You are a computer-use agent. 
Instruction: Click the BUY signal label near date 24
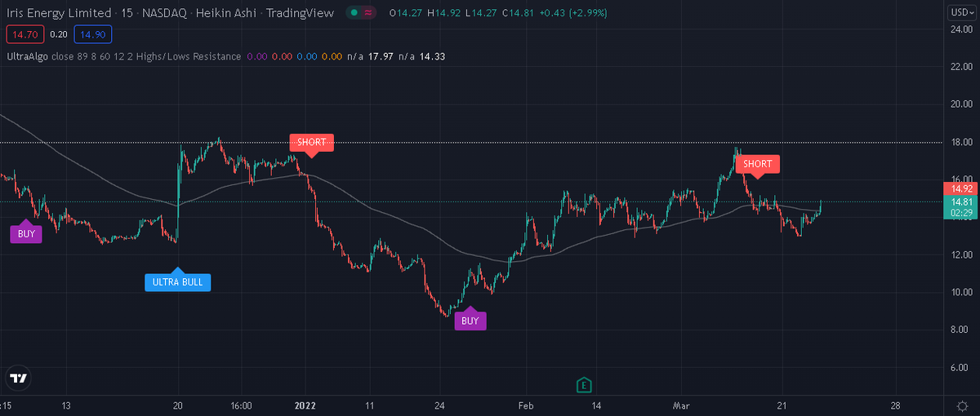[470, 321]
